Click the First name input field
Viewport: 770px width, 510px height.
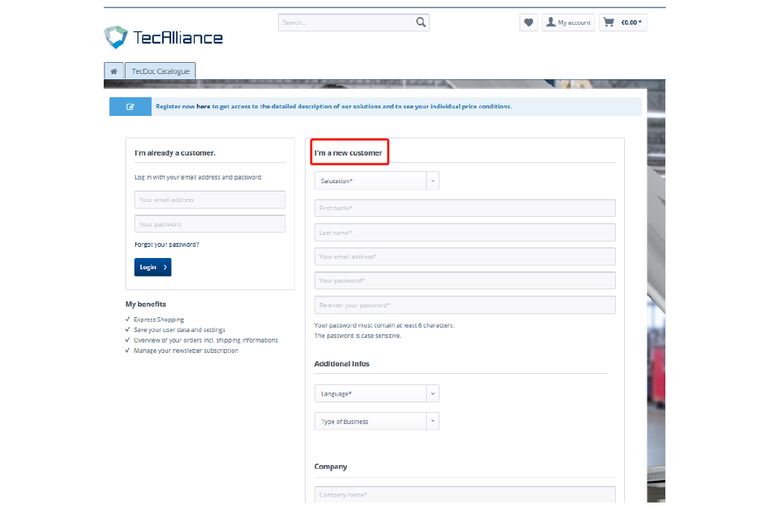click(x=465, y=208)
